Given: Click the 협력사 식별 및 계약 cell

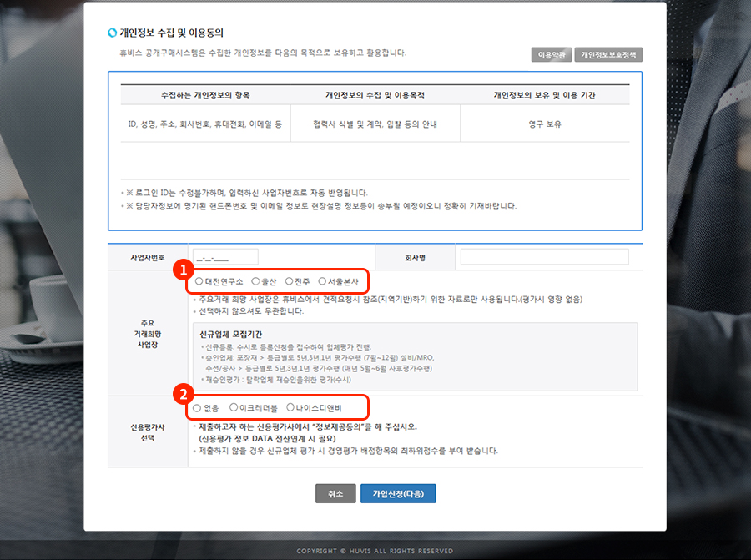Looking at the screenshot, I should coord(375,124).
